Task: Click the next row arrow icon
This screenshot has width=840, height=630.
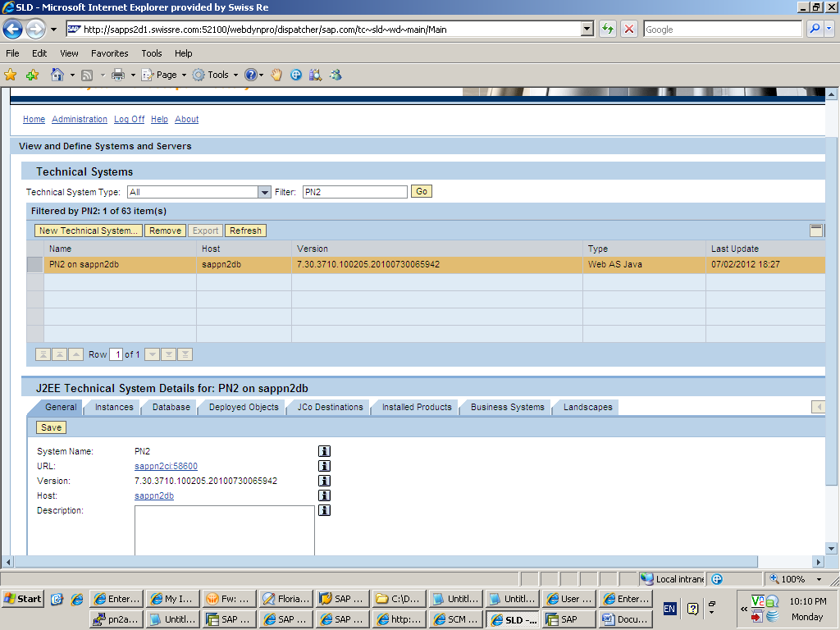Action: (152, 354)
